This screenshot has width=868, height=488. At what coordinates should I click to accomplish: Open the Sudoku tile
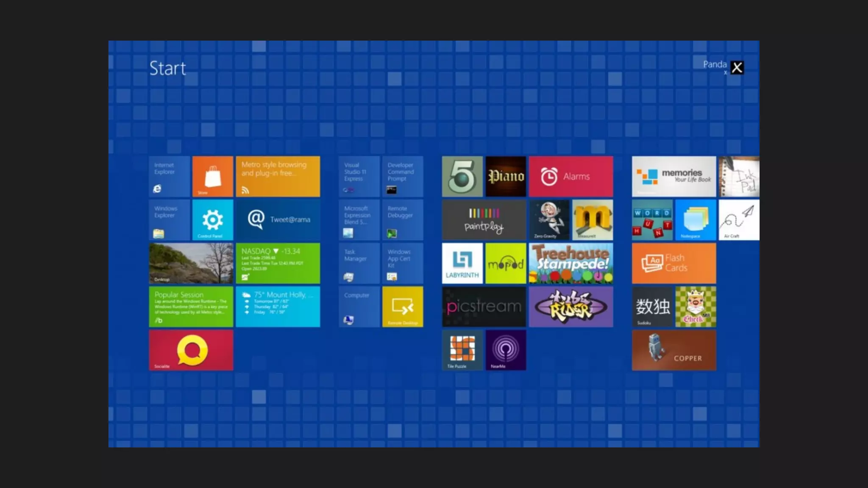(652, 306)
